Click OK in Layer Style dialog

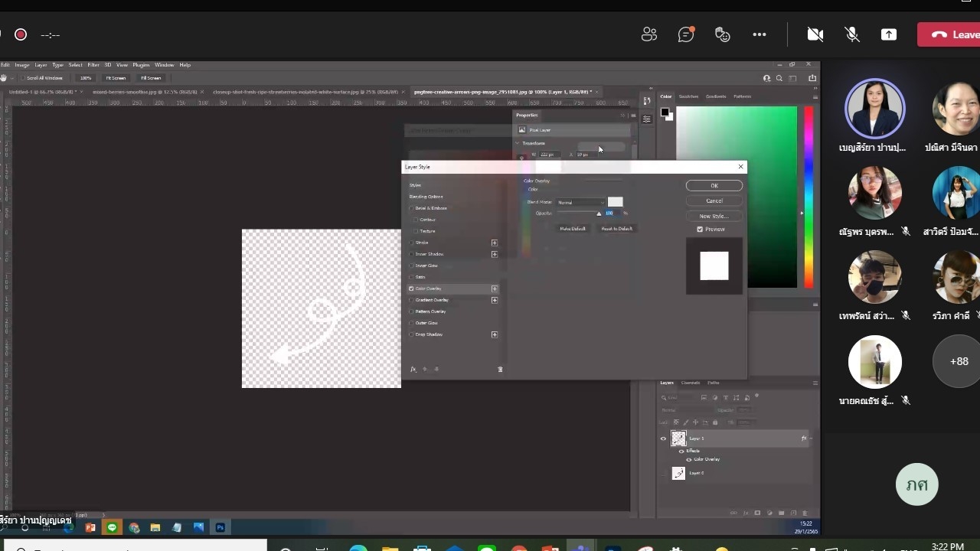714,186
